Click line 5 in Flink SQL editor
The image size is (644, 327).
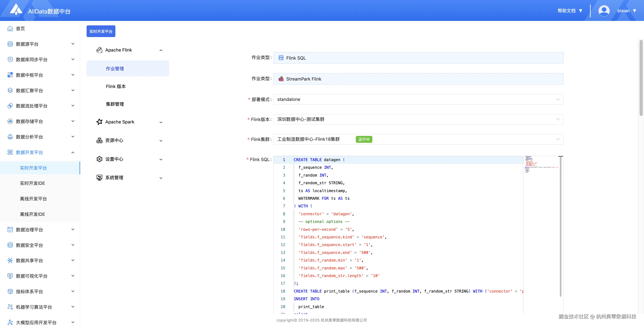coord(322,191)
